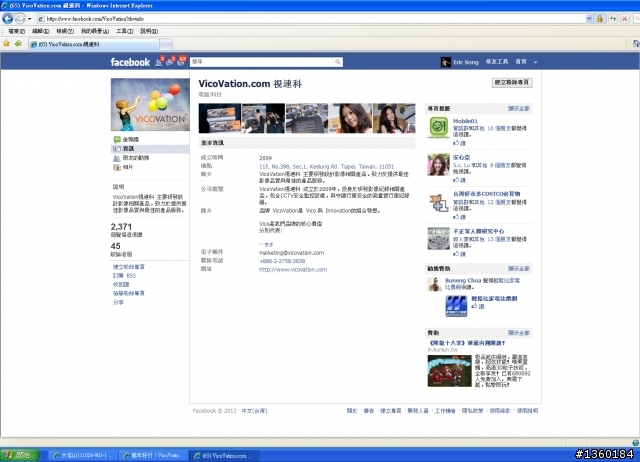Open the tools menu 工具
Screen dimensions: 640x462
point(124,31)
